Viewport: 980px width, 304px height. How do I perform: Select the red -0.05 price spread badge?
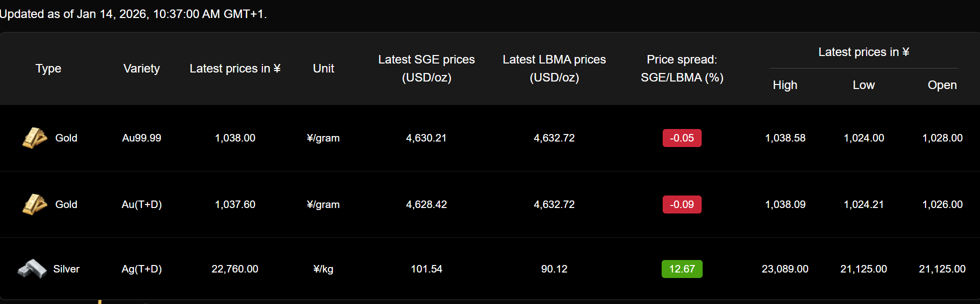[x=682, y=138]
